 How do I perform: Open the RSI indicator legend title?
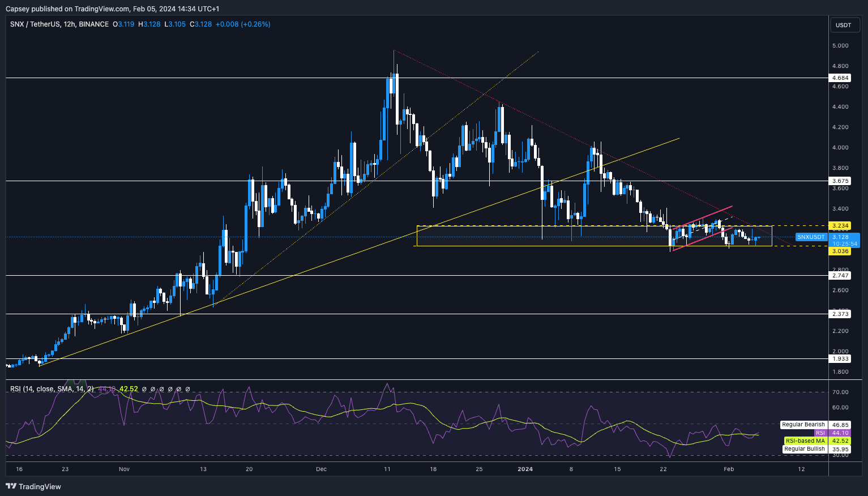pos(52,389)
